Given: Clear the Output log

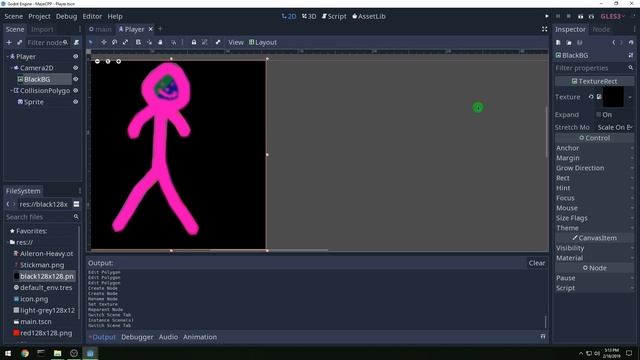Looking at the screenshot, I should tap(537, 263).
